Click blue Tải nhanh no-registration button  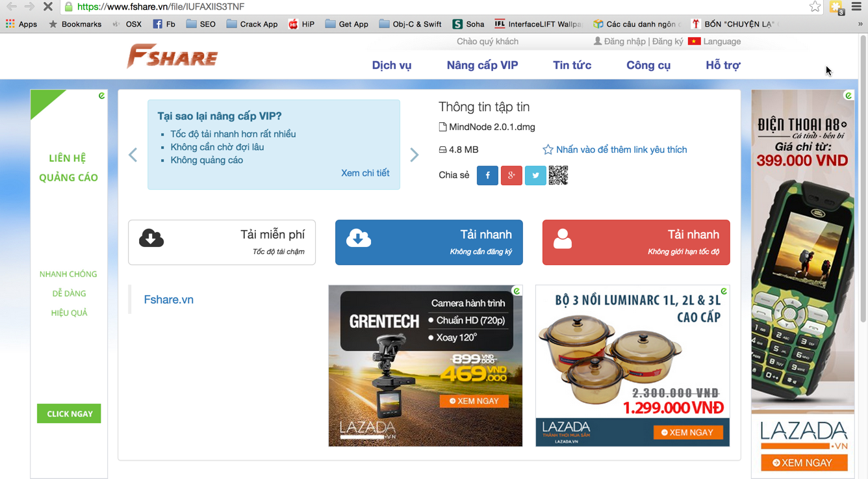pos(429,242)
